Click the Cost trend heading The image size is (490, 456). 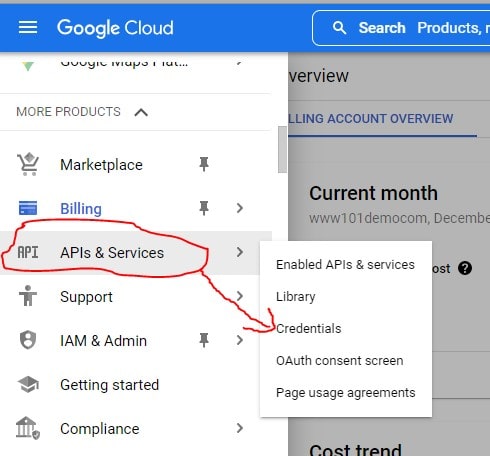pos(355,450)
